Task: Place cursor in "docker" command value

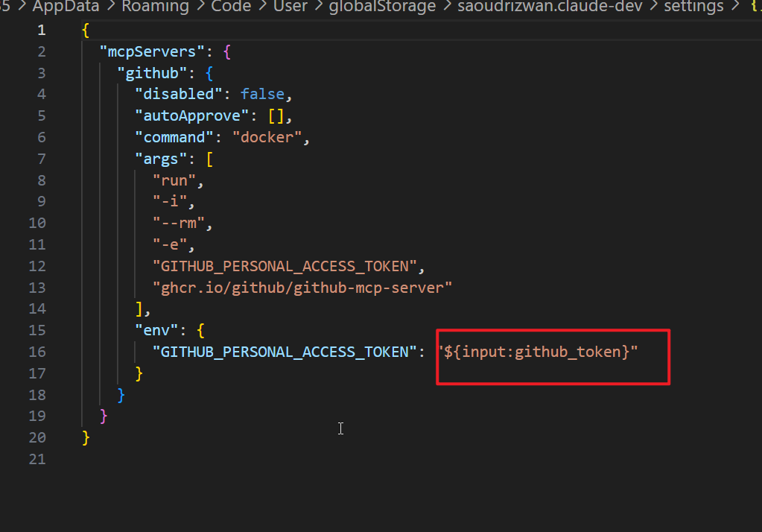Action: click(269, 138)
